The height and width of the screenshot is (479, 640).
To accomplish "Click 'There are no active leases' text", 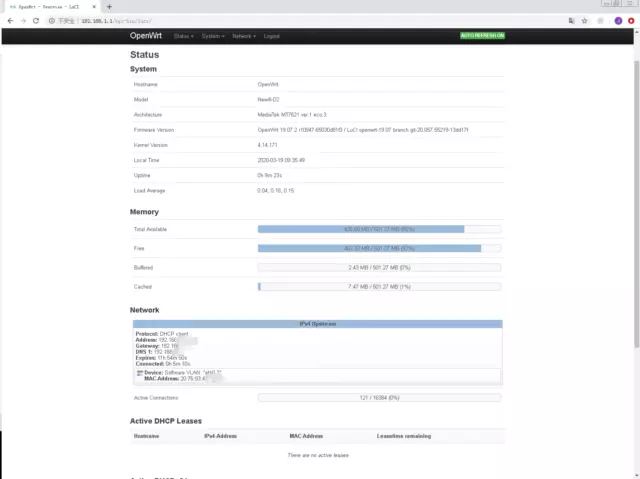I will [x=318, y=455].
